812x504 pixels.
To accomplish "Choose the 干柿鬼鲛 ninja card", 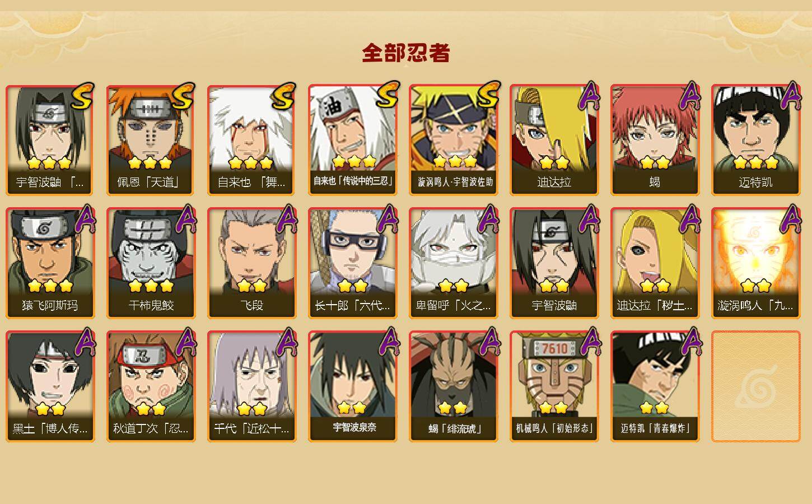I will 151,263.
